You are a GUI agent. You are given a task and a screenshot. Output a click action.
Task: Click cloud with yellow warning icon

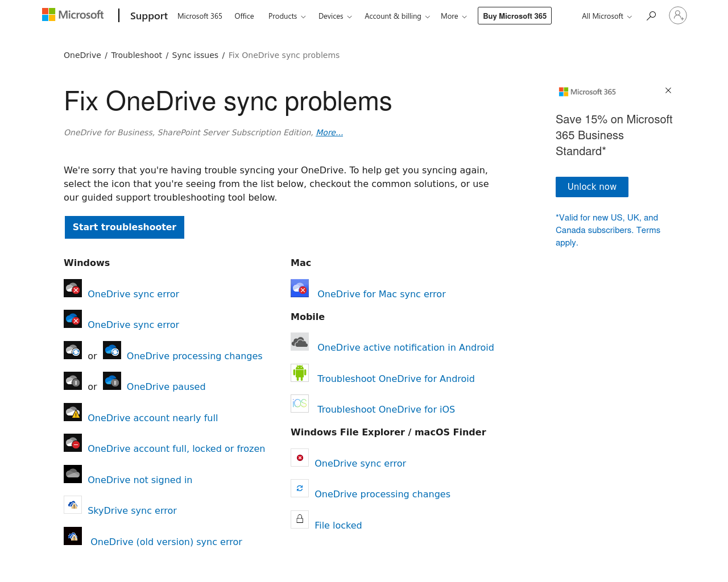pos(73,412)
